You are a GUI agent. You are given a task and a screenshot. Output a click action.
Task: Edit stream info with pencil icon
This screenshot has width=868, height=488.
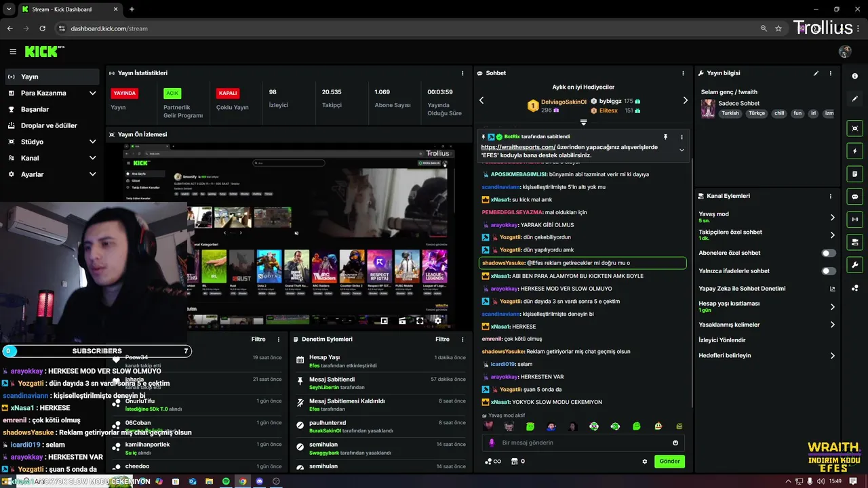click(x=816, y=73)
